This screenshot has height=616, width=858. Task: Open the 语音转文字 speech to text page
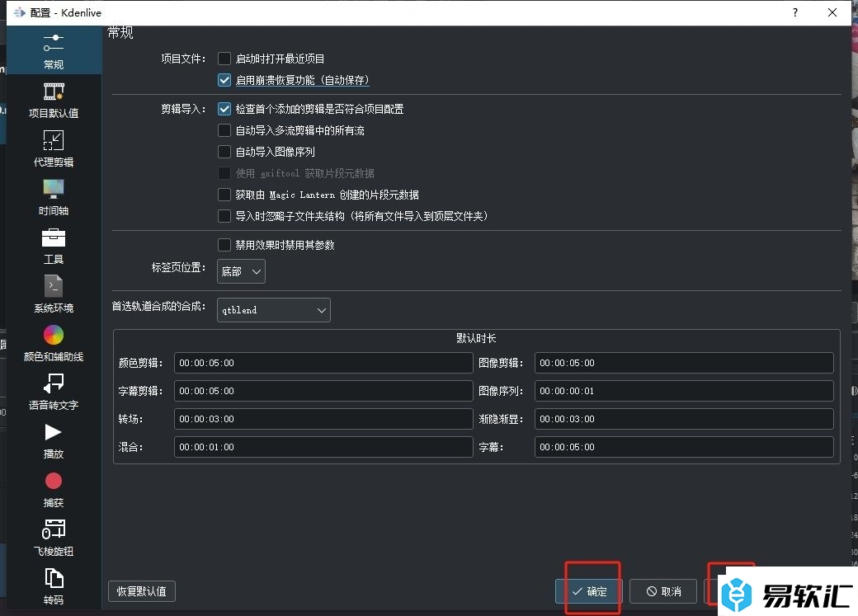(54, 393)
